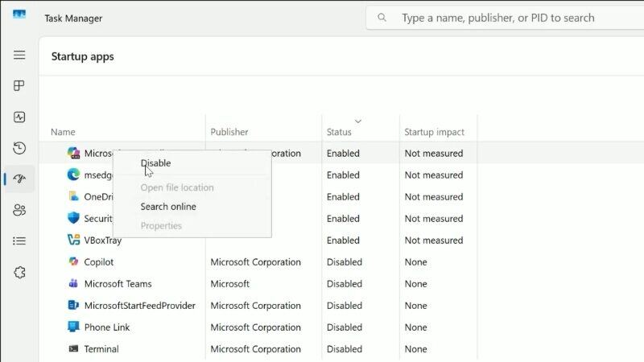Open Performance page in sidebar

19,117
